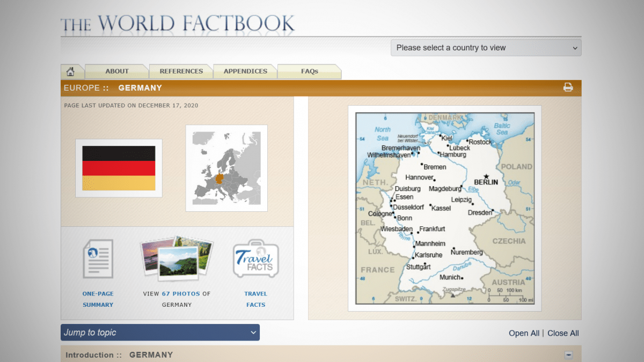
Task: Click The World Factbook logo title
Action: (178, 24)
